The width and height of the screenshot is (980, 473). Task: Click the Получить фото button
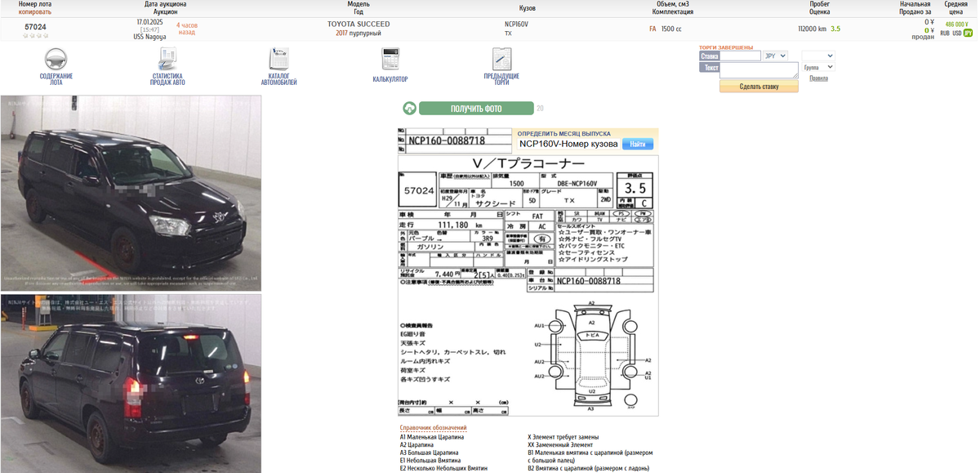(476, 109)
